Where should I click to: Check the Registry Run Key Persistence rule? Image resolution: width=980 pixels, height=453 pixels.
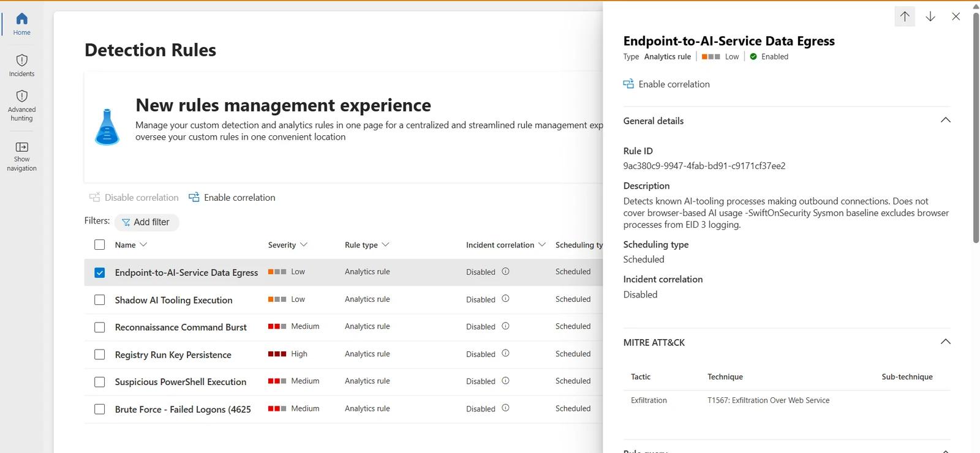click(100, 354)
